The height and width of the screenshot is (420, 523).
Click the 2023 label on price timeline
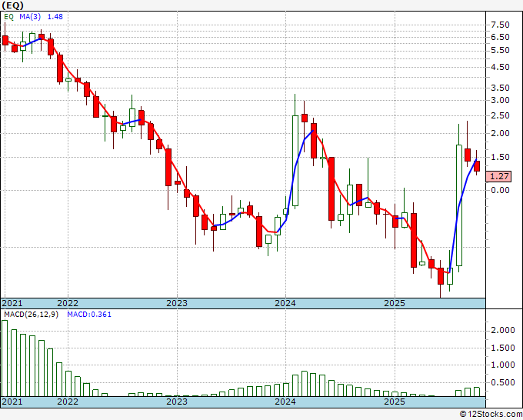pyautogui.click(x=177, y=303)
